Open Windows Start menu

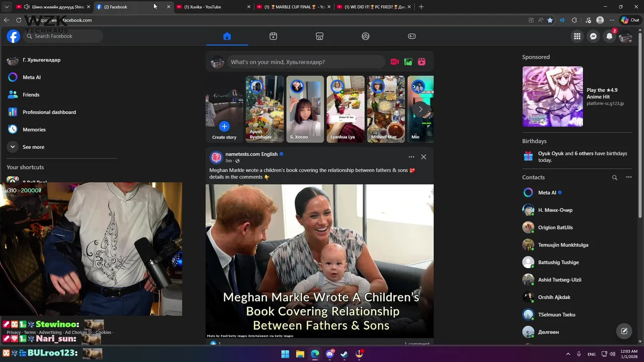pyautogui.click(x=285, y=354)
